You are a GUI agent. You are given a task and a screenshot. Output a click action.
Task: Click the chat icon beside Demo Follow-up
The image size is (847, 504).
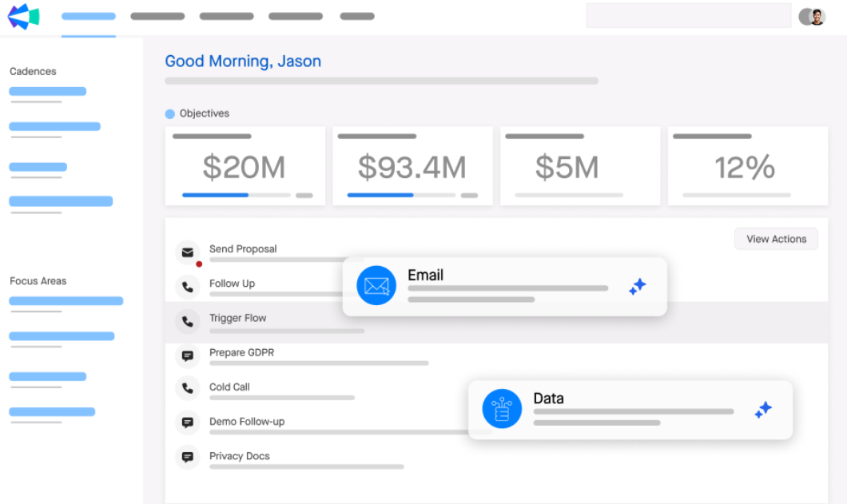click(188, 423)
